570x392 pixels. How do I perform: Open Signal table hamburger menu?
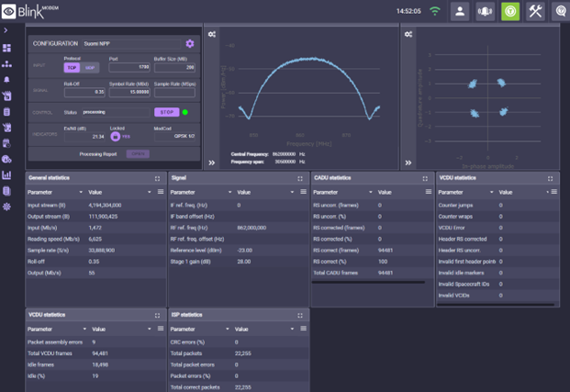pyautogui.click(x=303, y=192)
